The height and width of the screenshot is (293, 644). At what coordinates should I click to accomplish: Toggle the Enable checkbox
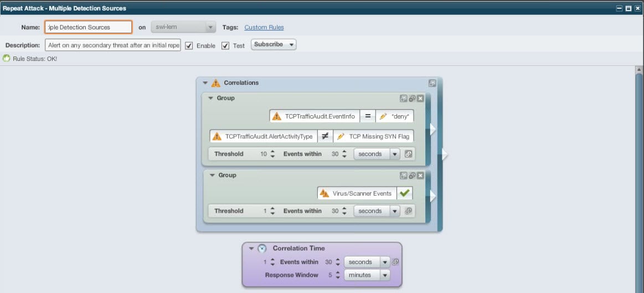(189, 45)
